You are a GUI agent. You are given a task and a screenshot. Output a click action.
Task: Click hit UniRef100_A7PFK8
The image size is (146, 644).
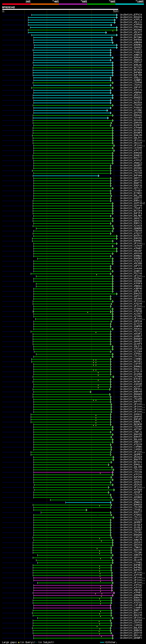(x=131, y=25)
